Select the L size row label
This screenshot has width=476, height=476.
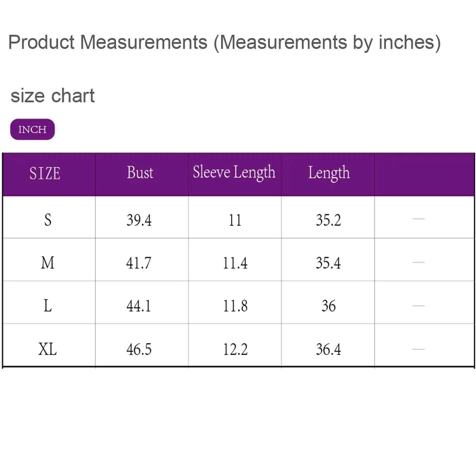[48, 306]
